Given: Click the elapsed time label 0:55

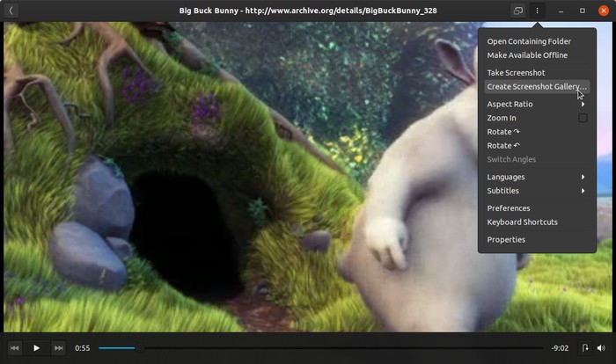Looking at the screenshot, I should [83, 348].
